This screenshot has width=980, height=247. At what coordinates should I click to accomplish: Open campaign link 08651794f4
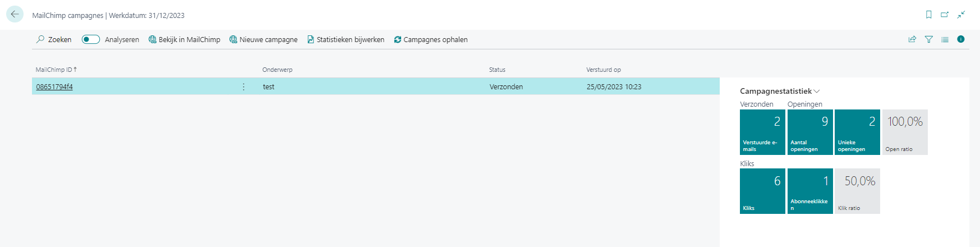coord(54,87)
